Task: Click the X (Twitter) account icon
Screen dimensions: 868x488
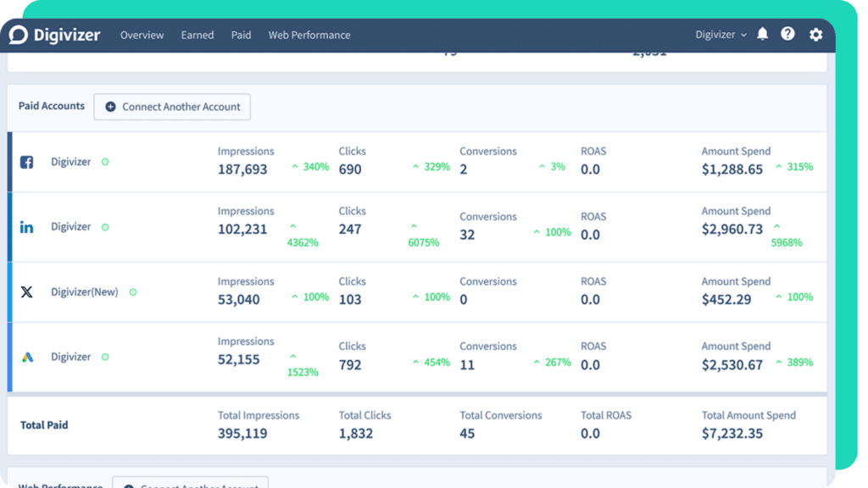Action: (x=27, y=292)
